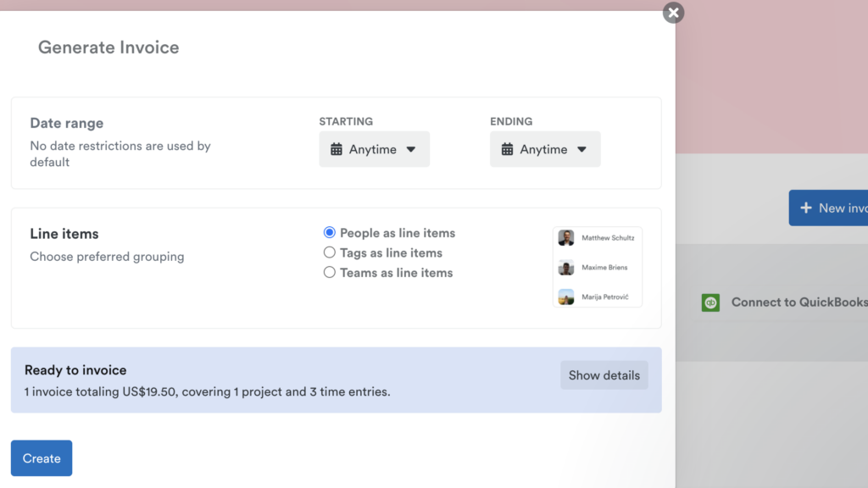Click the 'Maxime Briens' name text

[x=604, y=268]
